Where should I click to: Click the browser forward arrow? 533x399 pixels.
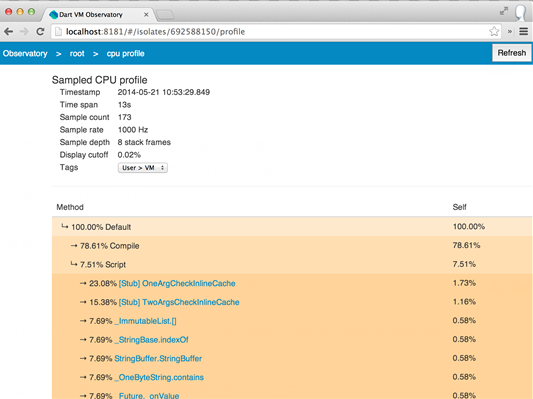(24, 32)
